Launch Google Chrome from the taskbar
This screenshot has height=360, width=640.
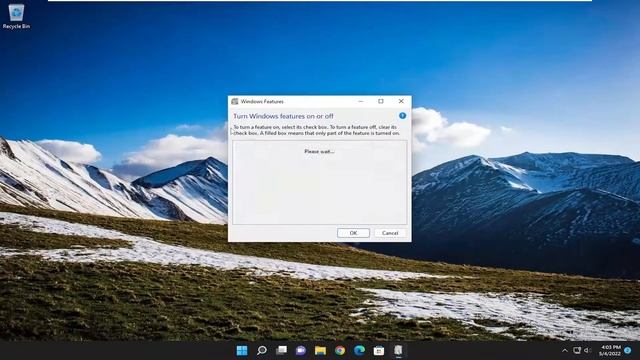(340, 350)
